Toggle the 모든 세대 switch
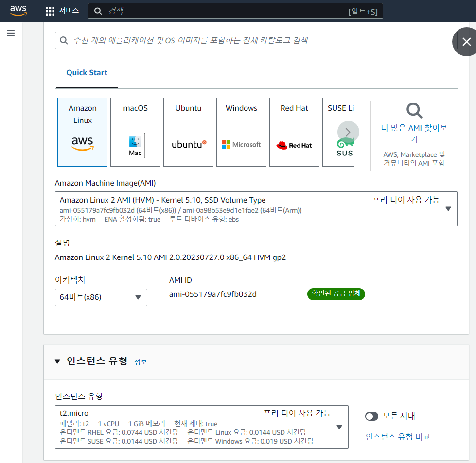Screen dimensions: 476x463 point(371,416)
